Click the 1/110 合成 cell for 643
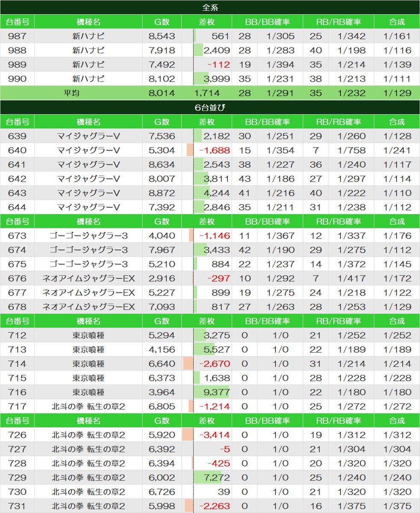This screenshot has height=513, width=420. click(397, 193)
